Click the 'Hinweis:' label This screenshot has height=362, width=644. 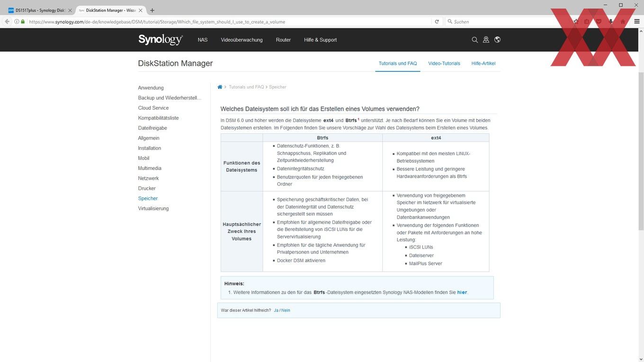(x=234, y=284)
